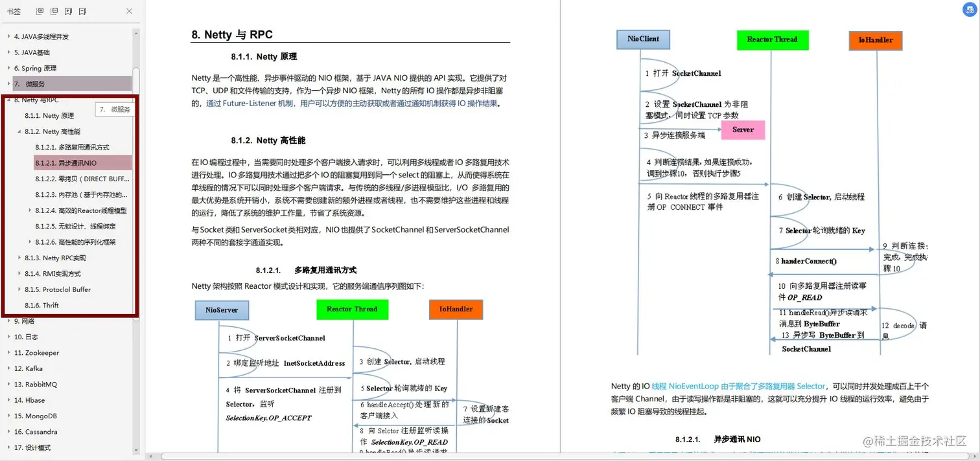The width and height of the screenshot is (980, 461).
Task: Open bookmark '8.1.6. Thrift'
Action: (41, 306)
